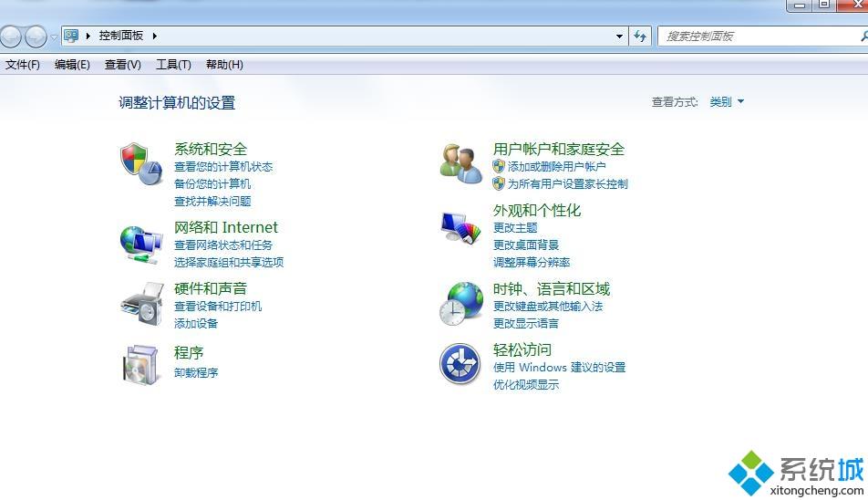Click the 时钟、语言和区域 globe clock icon
Image resolution: width=868 pixels, height=500 pixels.
click(x=461, y=304)
